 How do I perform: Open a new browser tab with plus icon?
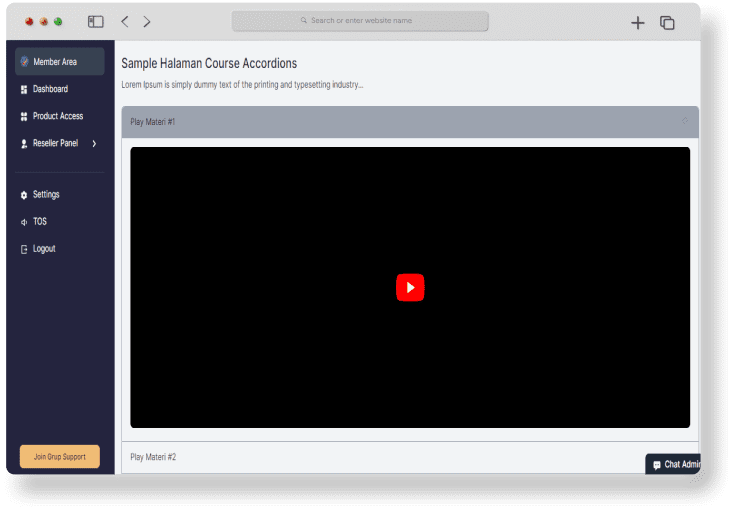point(637,22)
